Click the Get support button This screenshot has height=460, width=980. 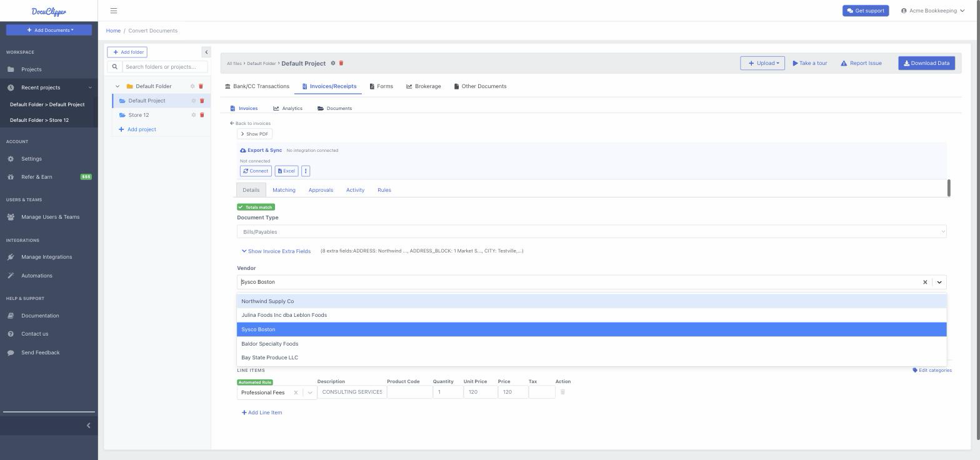(x=865, y=11)
